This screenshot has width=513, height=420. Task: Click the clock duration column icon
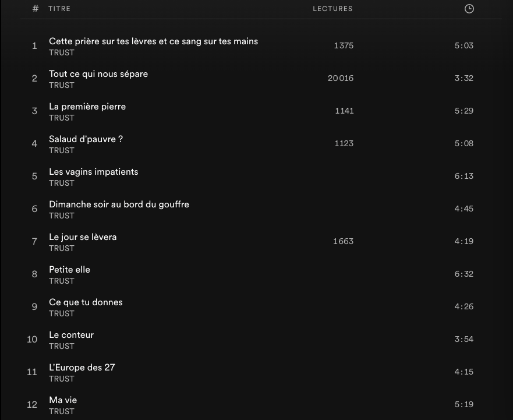point(469,9)
